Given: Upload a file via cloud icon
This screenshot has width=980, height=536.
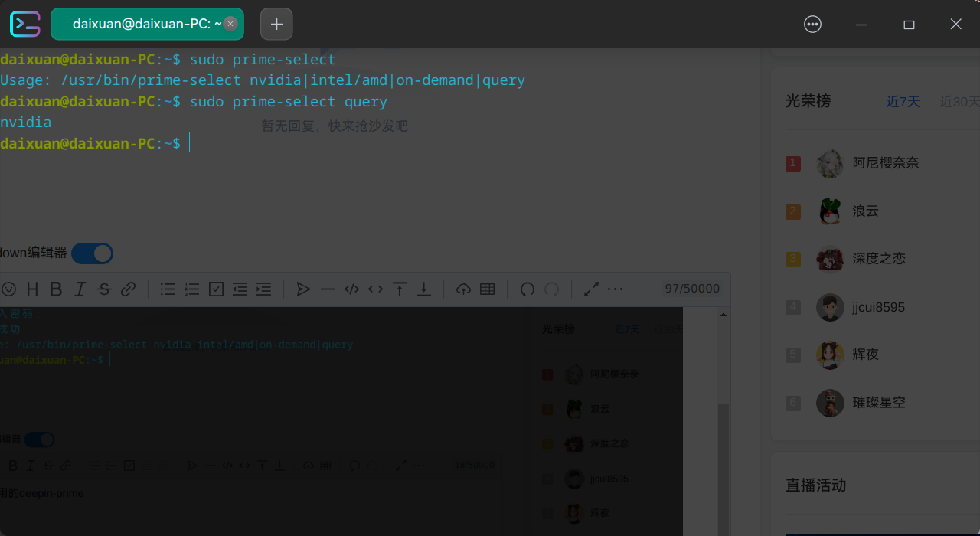Looking at the screenshot, I should coord(463,289).
